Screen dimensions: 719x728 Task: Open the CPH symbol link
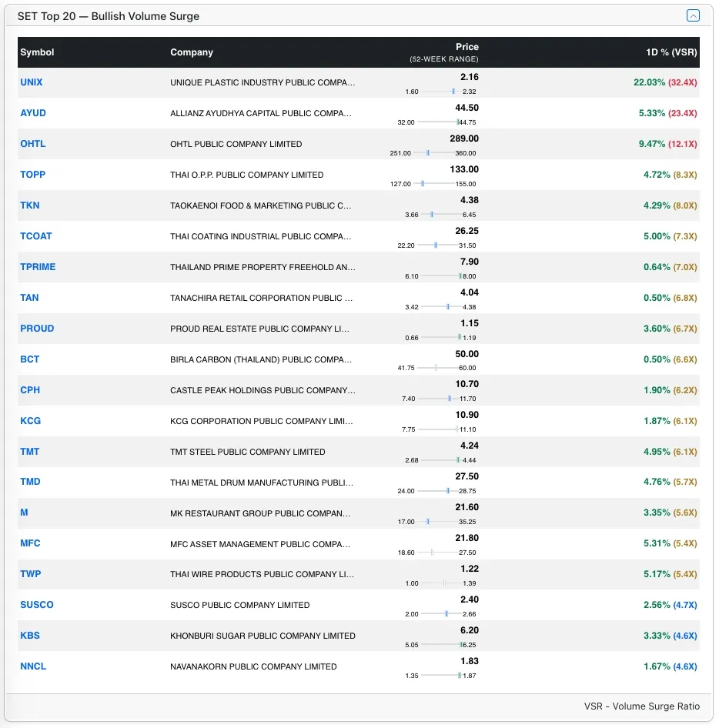(30, 390)
